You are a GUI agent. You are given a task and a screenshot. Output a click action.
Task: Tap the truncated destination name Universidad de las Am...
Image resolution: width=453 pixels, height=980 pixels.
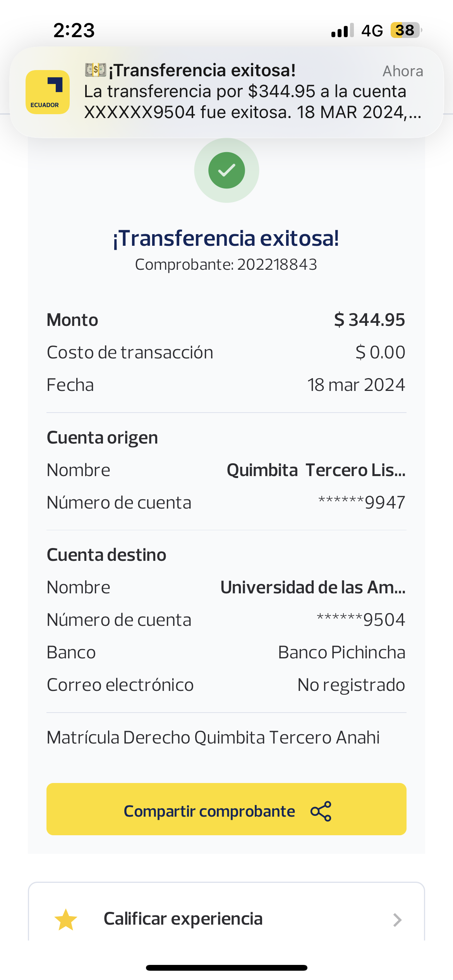(x=313, y=588)
